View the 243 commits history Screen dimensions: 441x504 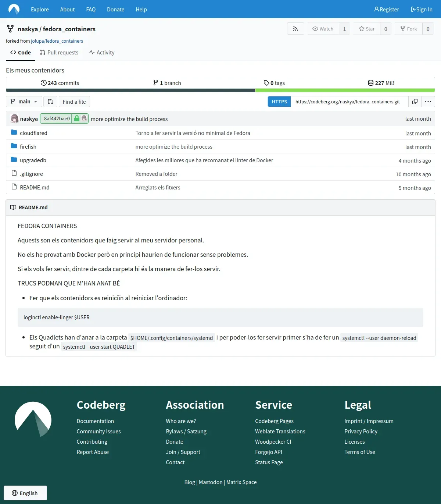pyautogui.click(x=60, y=83)
